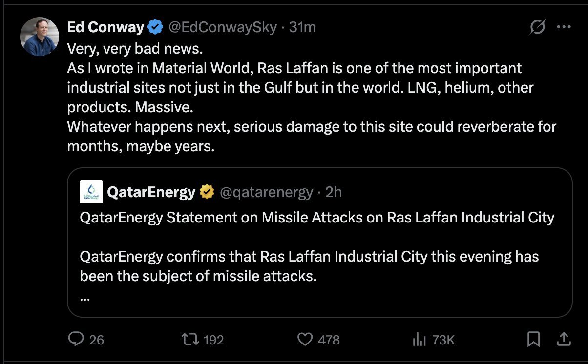The height and width of the screenshot is (364, 588).
Task: Open the @qatarenergy handle
Action: point(266,192)
